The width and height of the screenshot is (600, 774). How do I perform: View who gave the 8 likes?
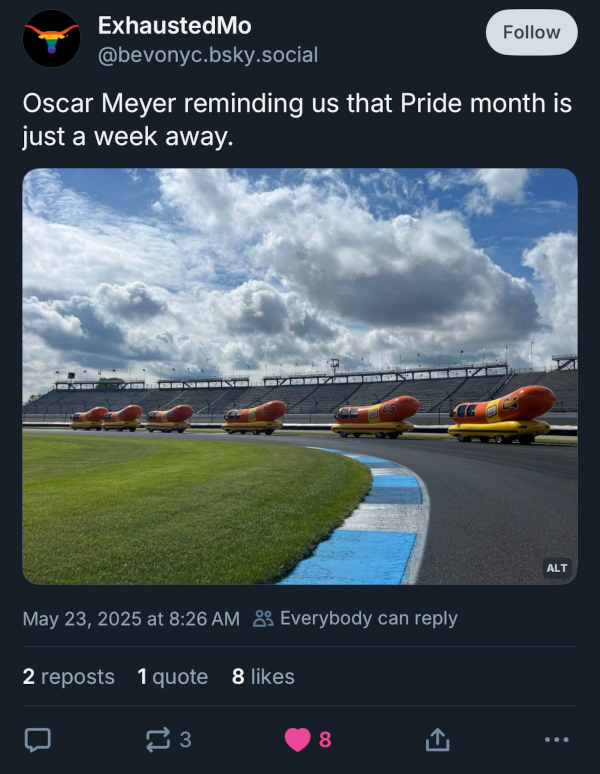pos(263,677)
